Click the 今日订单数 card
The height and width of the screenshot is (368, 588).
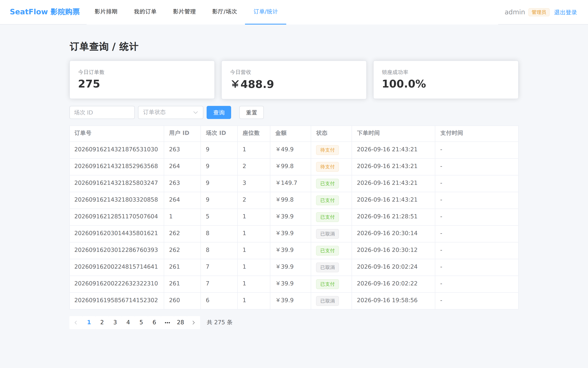click(x=142, y=80)
